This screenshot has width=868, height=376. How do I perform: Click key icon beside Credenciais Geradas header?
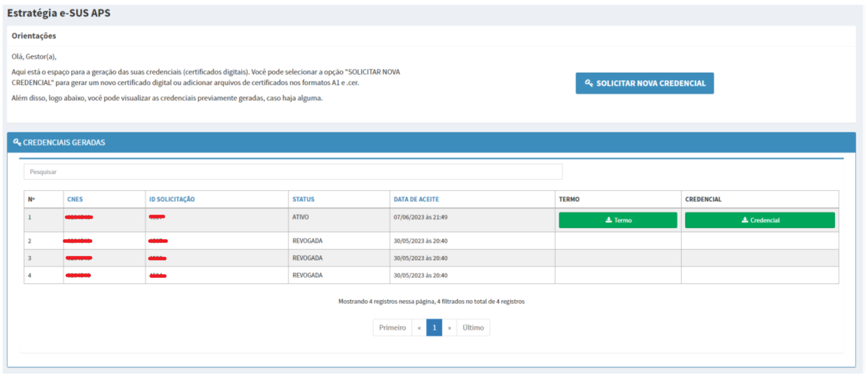[x=17, y=142]
